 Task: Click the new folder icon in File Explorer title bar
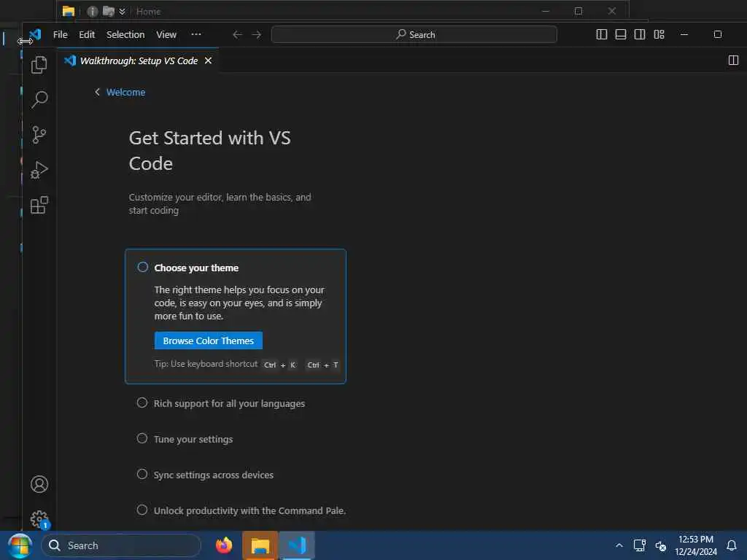click(109, 11)
